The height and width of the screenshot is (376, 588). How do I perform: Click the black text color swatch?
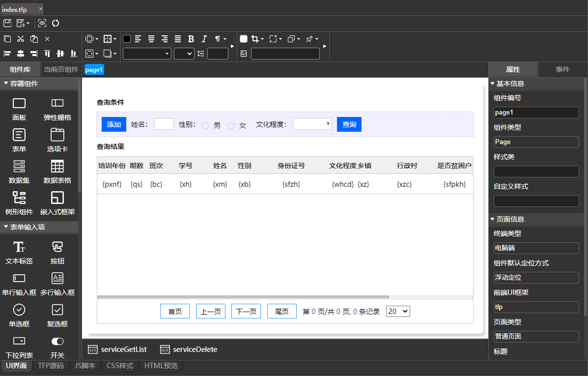(127, 39)
